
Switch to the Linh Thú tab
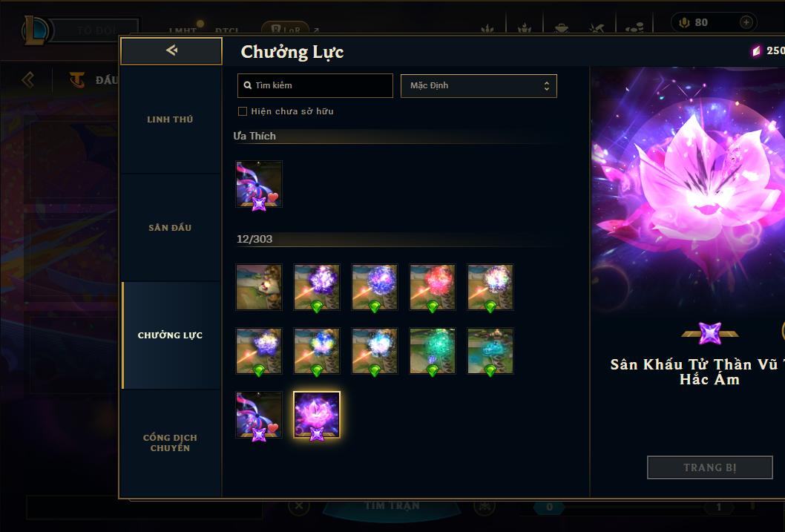tap(170, 119)
